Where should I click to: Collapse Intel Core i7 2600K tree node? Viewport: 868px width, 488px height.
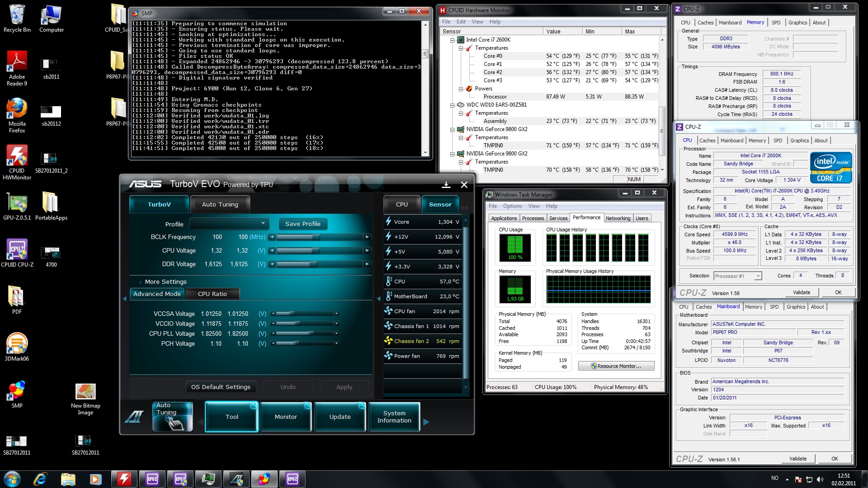452,40
